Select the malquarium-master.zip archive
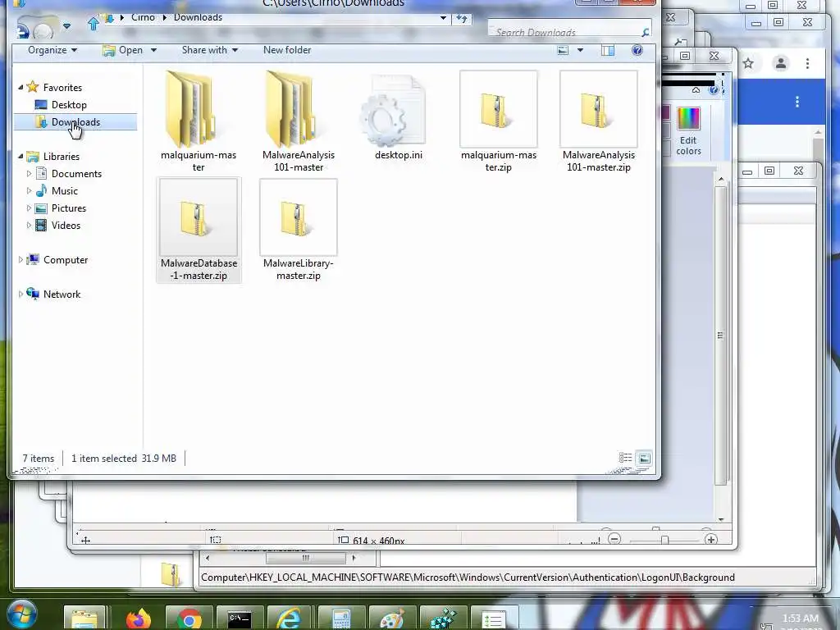The image size is (840, 630). [x=499, y=122]
